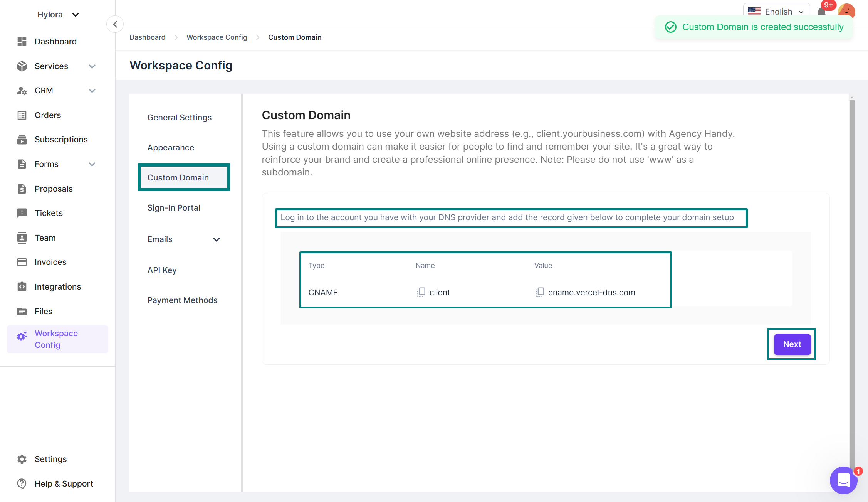The width and height of the screenshot is (868, 502).
Task: Open the Hylora workspace switcher
Action: tap(58, 15)
